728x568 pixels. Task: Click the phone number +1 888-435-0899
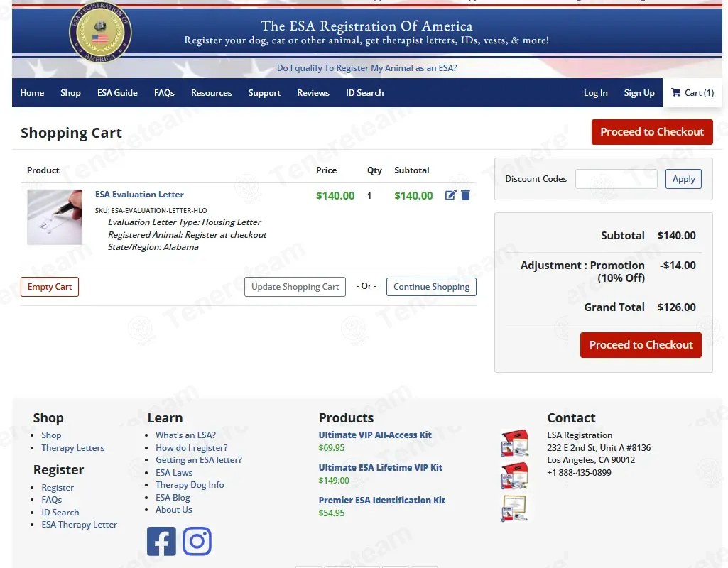pos(579,472)
